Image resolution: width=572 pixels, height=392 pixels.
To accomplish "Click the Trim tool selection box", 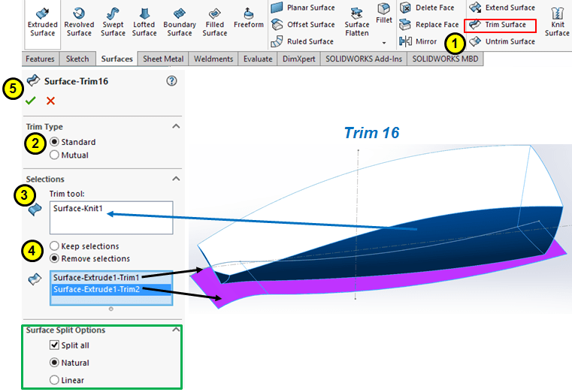I will coord(110,218).
